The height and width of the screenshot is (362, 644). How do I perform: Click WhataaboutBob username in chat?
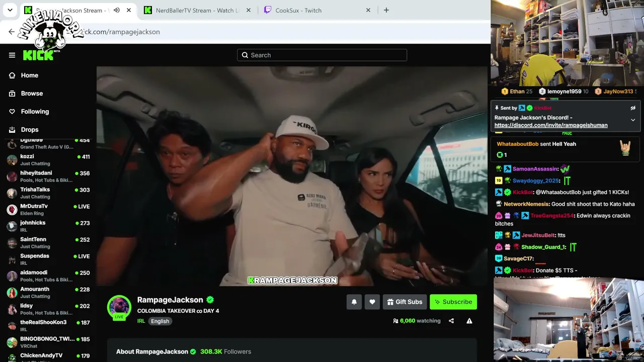click(518, 144)
